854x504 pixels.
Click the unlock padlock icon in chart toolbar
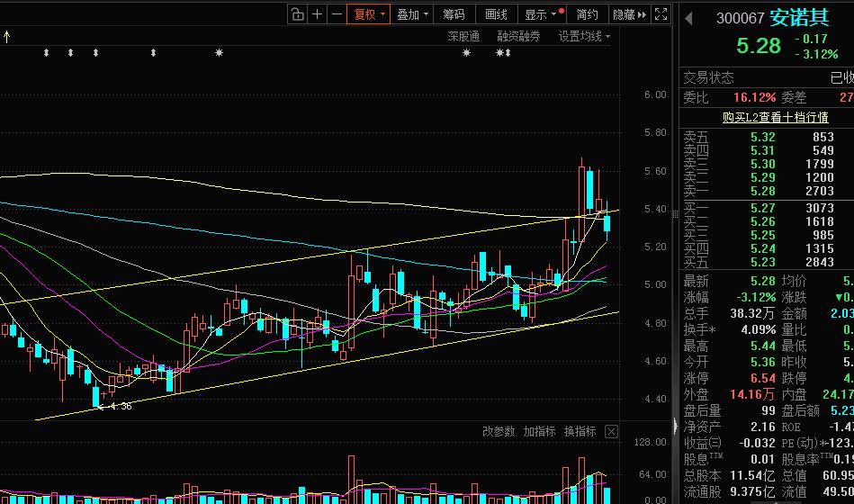(x=297, y=14)
